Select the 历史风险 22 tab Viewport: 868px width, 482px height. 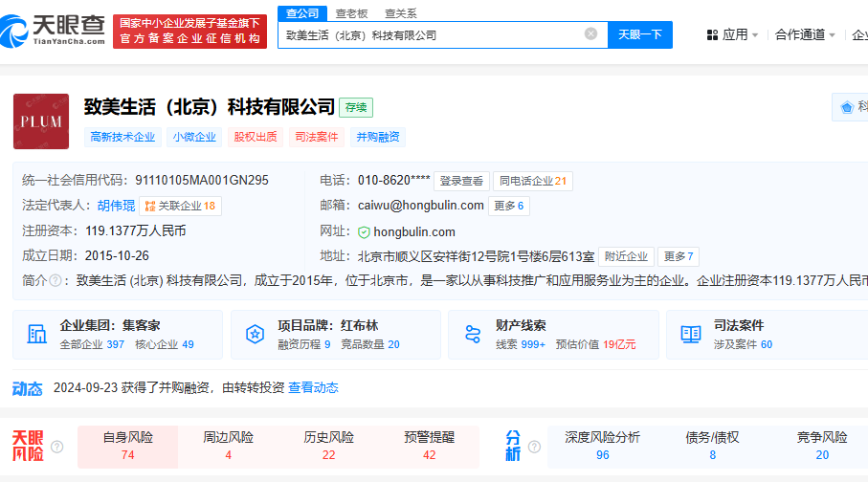coord(329,447)
